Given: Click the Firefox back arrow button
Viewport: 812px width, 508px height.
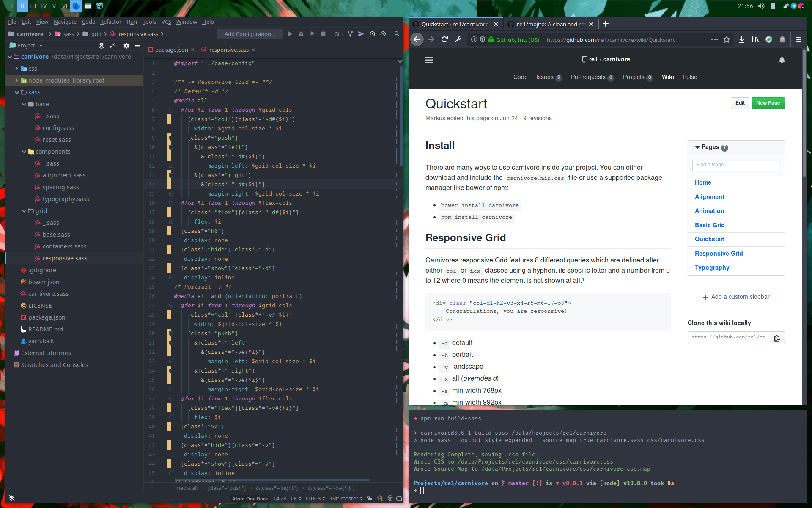Looking at the screenshot, I should pyautogui.click(x=417, y=40).
